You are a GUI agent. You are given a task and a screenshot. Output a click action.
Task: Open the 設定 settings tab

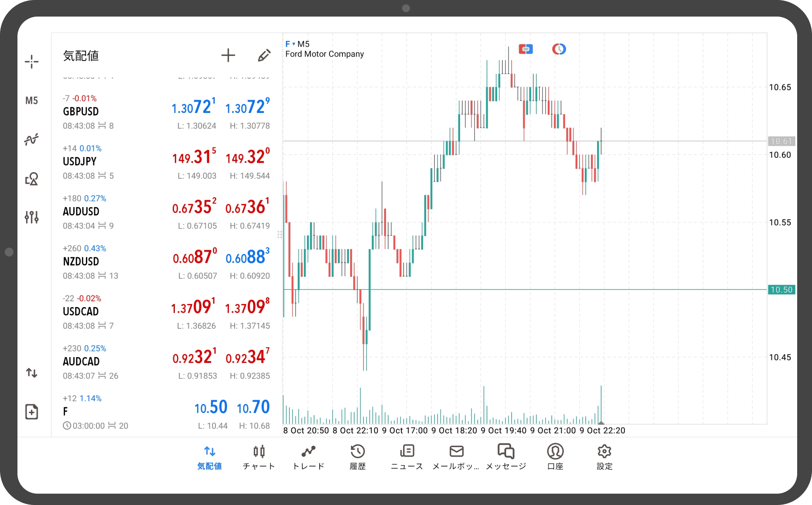tap(604, 457)
